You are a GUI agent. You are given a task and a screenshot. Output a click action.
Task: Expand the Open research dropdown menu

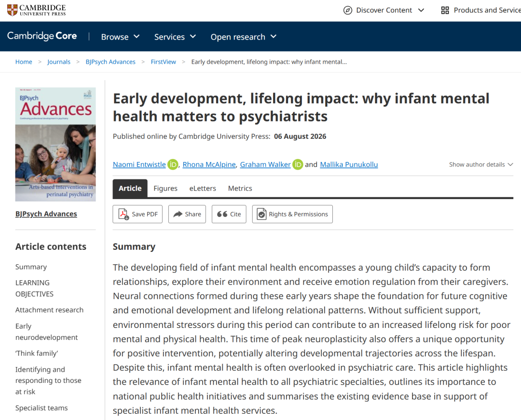click(243, 37)
